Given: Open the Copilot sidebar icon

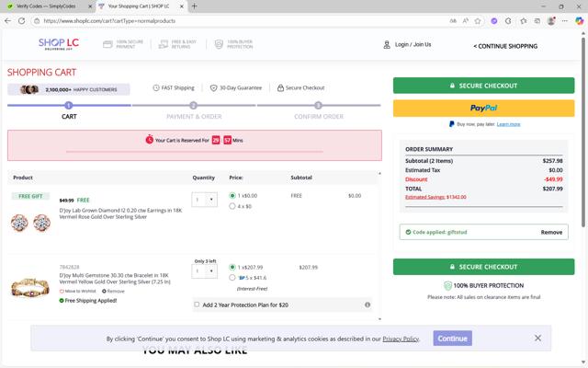Looking at the screenshot, I should 580,21.
